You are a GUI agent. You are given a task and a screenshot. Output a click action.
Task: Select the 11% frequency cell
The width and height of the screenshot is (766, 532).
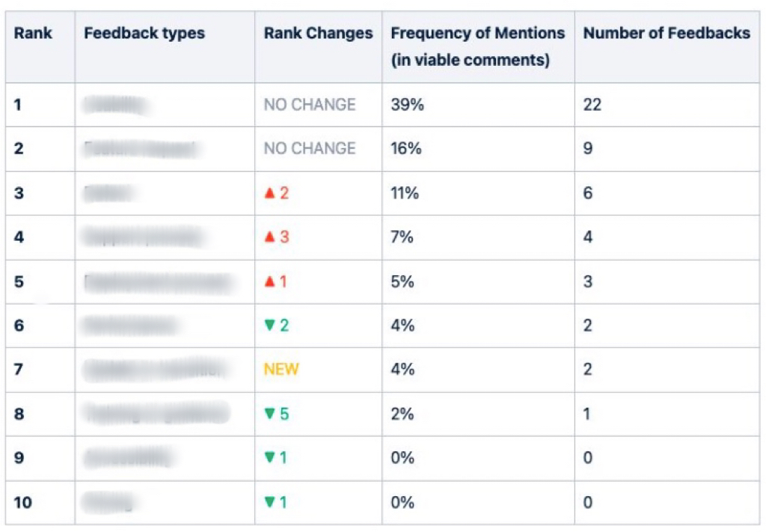405,194
